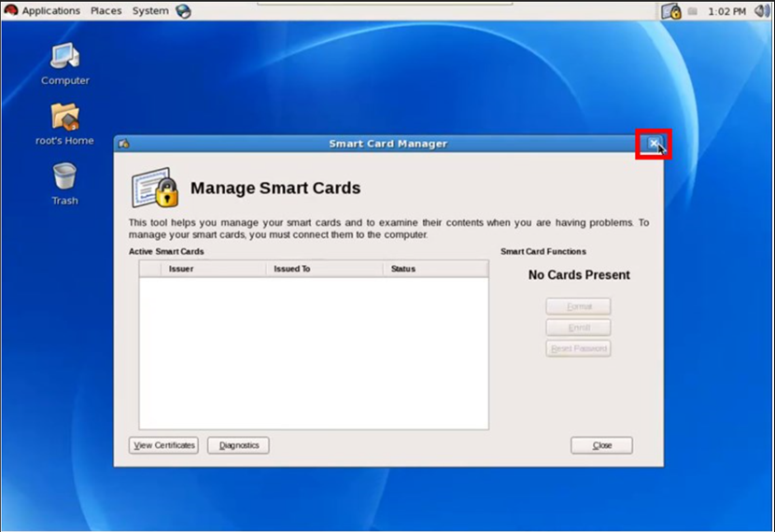Click the View Certificates button
775x532 pixels.
[x=163, y=445]
